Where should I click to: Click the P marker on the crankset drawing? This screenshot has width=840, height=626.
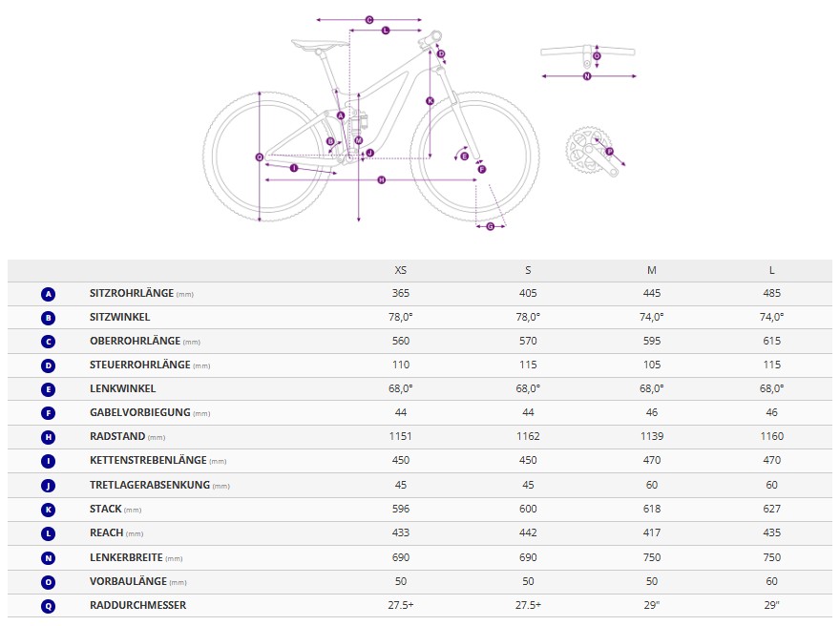pos(609,151)
